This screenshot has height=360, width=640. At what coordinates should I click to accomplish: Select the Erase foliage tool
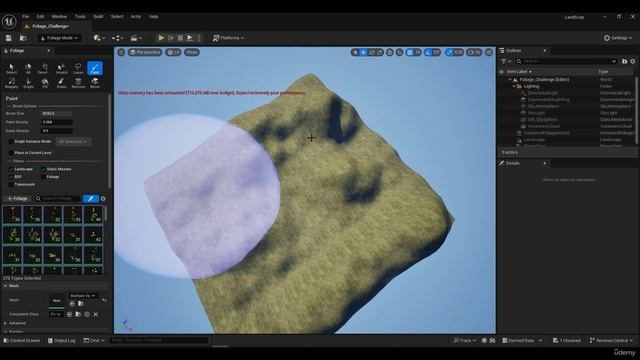click(61, 83)
